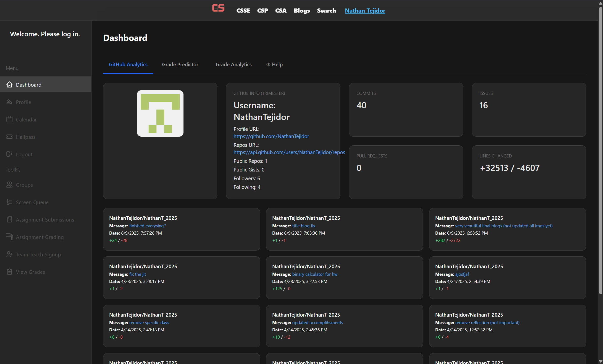
Task: Click the Lines Changed +32513 / -4607 value
Action: [510, 168]
